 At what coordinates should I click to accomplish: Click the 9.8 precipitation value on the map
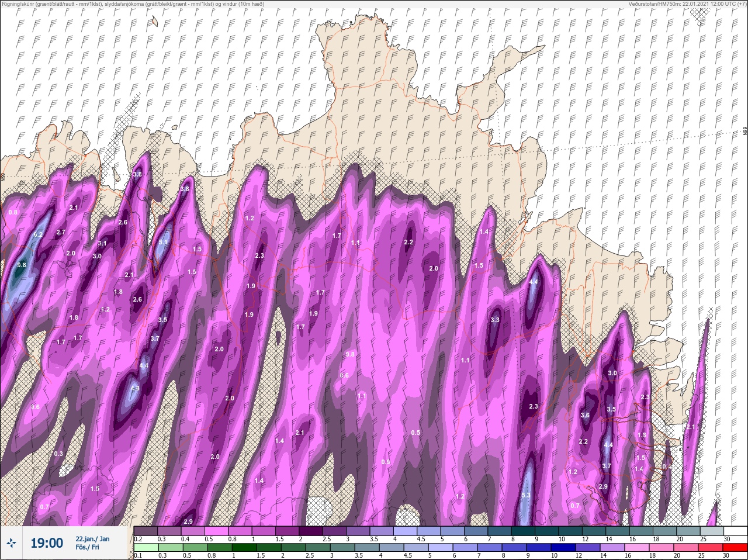tap(22, 265)
